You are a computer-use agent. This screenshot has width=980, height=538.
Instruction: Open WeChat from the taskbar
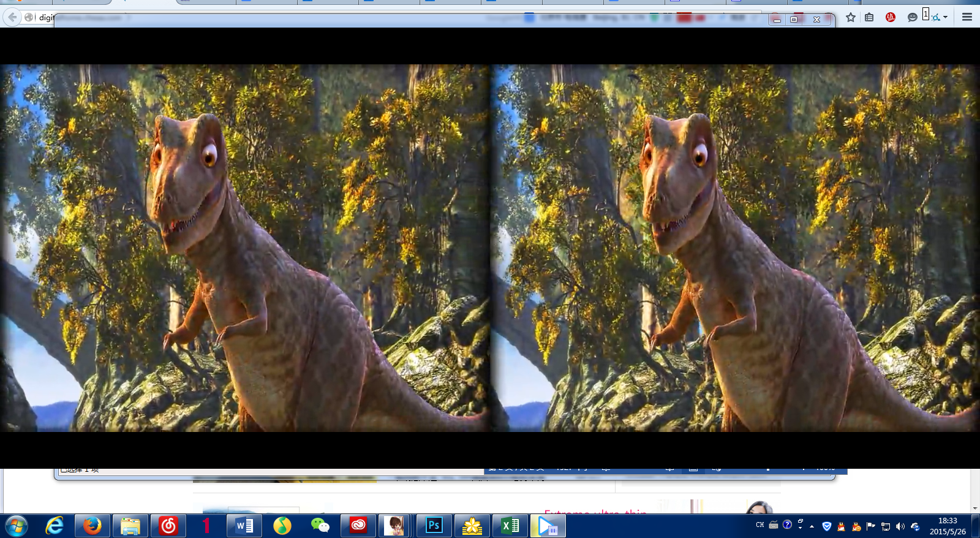click(320, 526)
